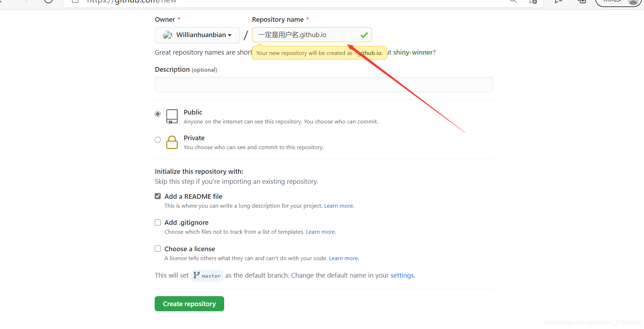Click the git branch icon beside master
644x329 pixels.
tap(196, 275)
